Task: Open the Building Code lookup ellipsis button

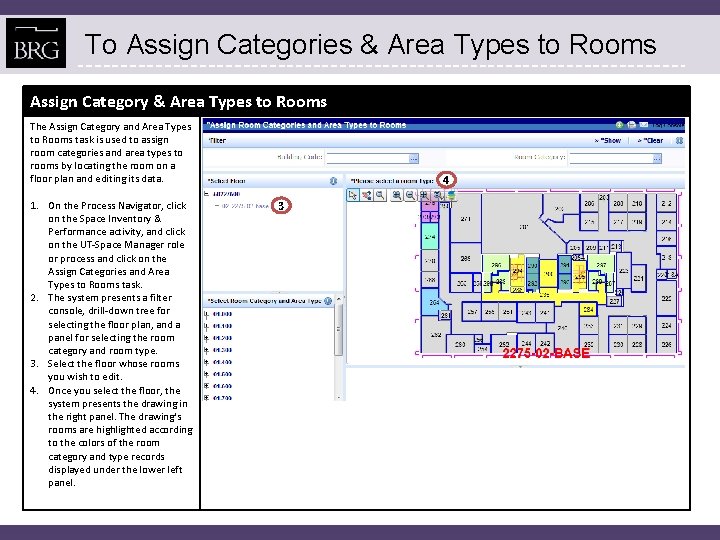Action: tap(414, 158)
